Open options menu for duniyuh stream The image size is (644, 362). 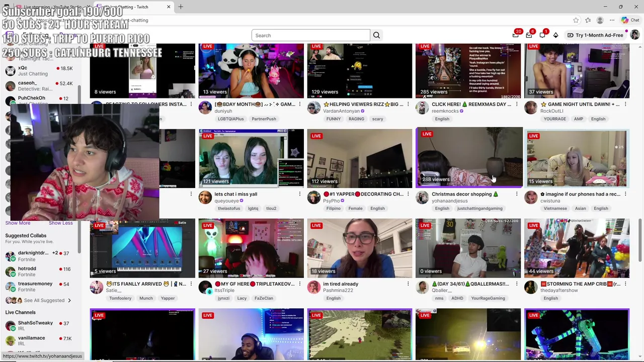click(x=299, y=104)
